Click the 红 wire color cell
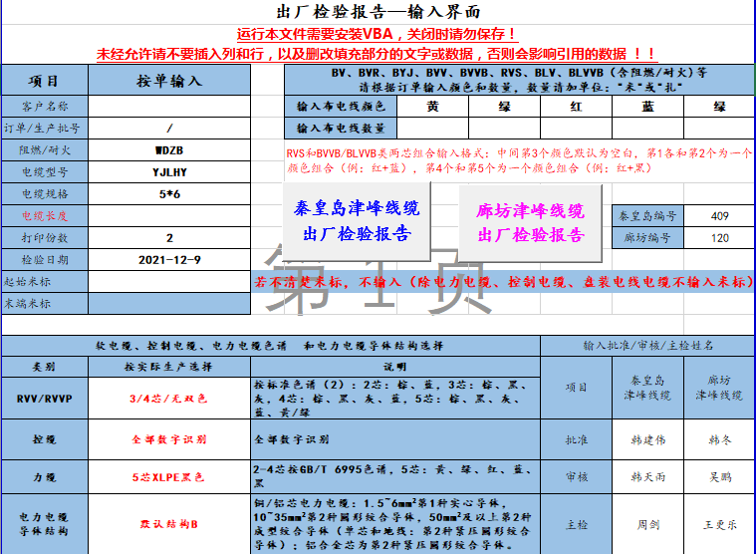Viewport: 756px width, 554px height. click(576, 106)
